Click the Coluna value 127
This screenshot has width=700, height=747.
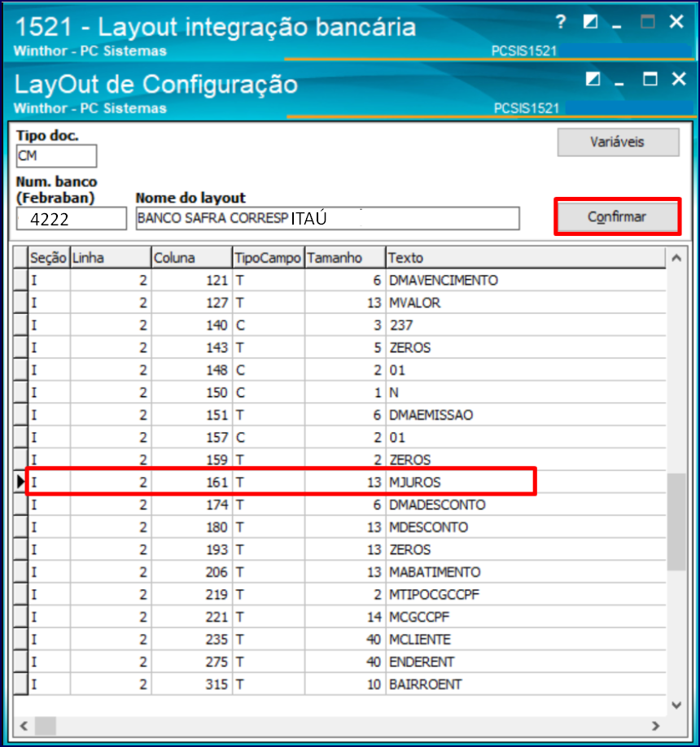(192, 303)
